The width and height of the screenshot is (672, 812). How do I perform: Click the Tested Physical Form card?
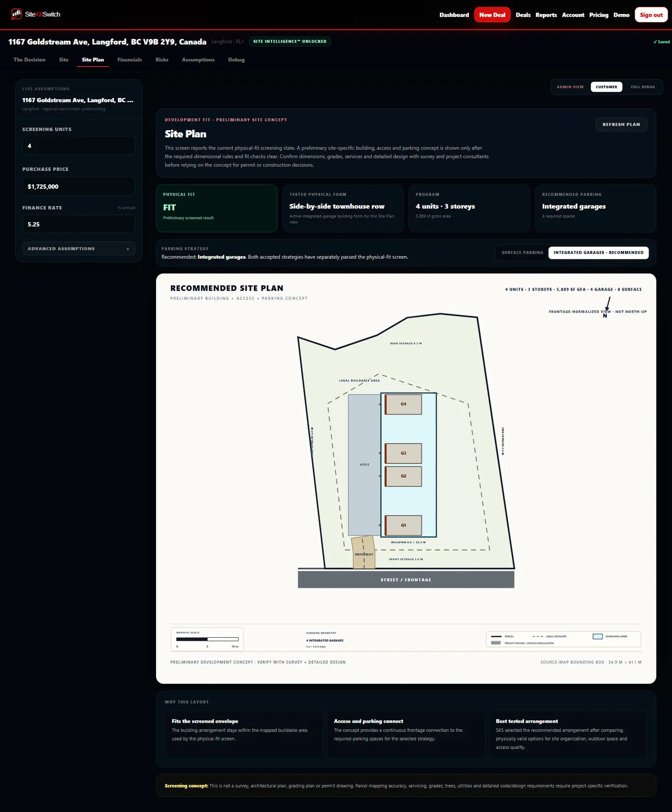point(343,208)
